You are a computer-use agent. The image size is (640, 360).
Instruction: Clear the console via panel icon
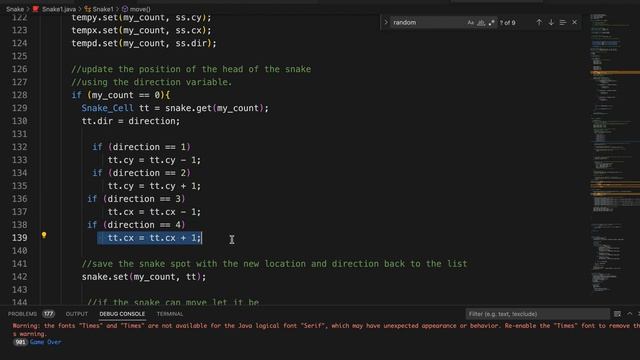coord(618,314)
